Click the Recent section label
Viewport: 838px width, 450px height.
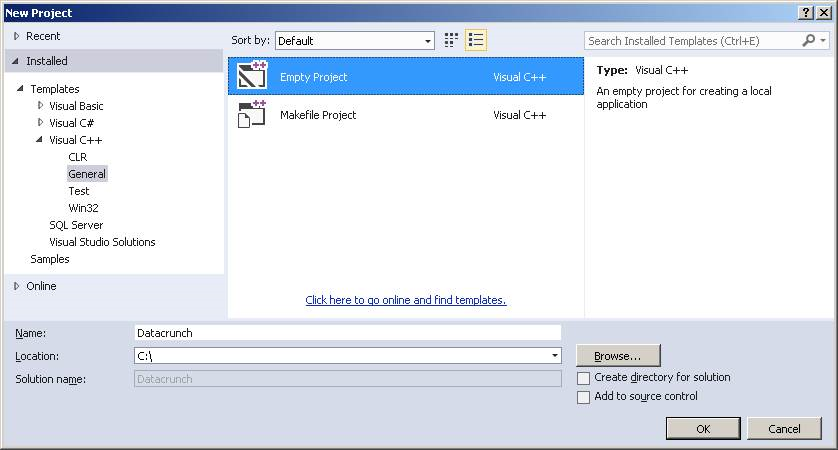(x=43, y=36)
